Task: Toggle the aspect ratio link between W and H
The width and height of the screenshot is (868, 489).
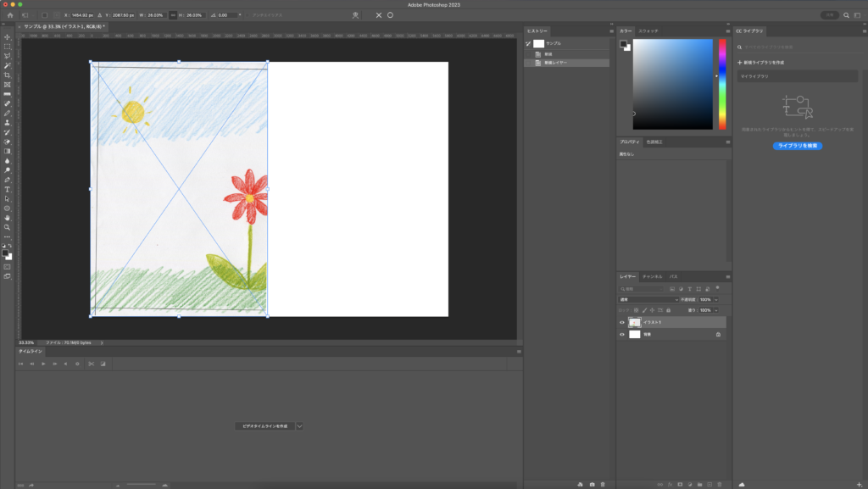Action: [x=173, y=15]
